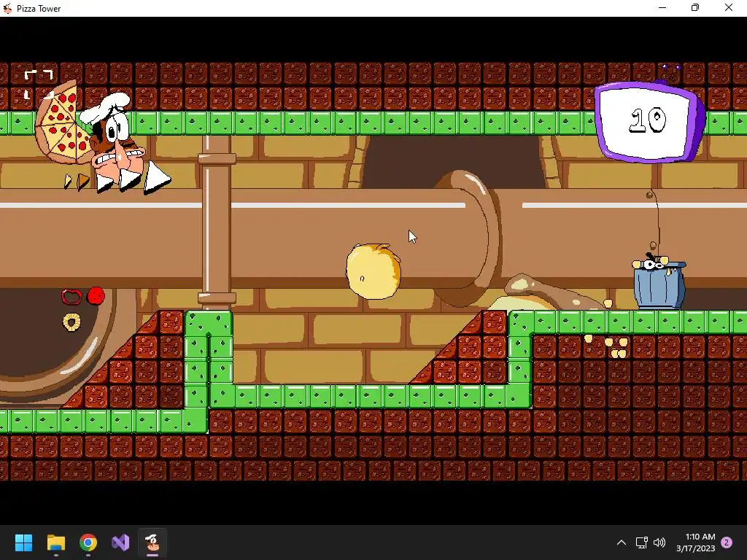Screen dimensions: 747x560
Task: Open Visual Studio from taskbar
Action: point(120,542)
